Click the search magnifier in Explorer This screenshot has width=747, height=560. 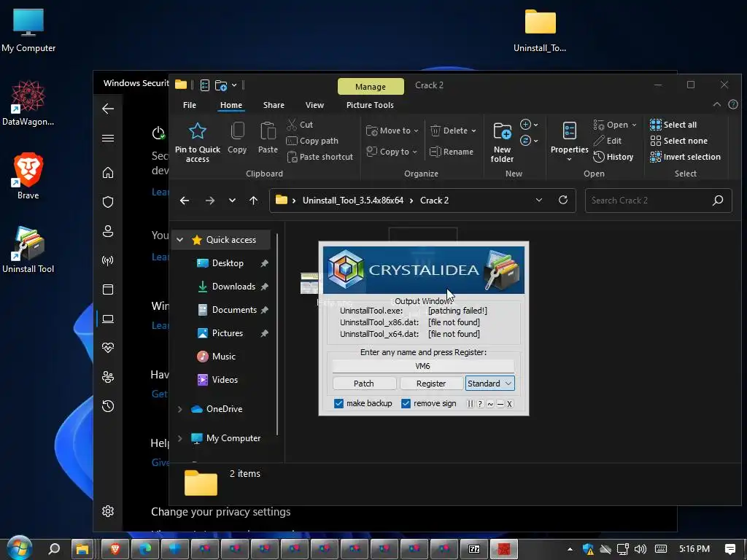coord(718,201)
